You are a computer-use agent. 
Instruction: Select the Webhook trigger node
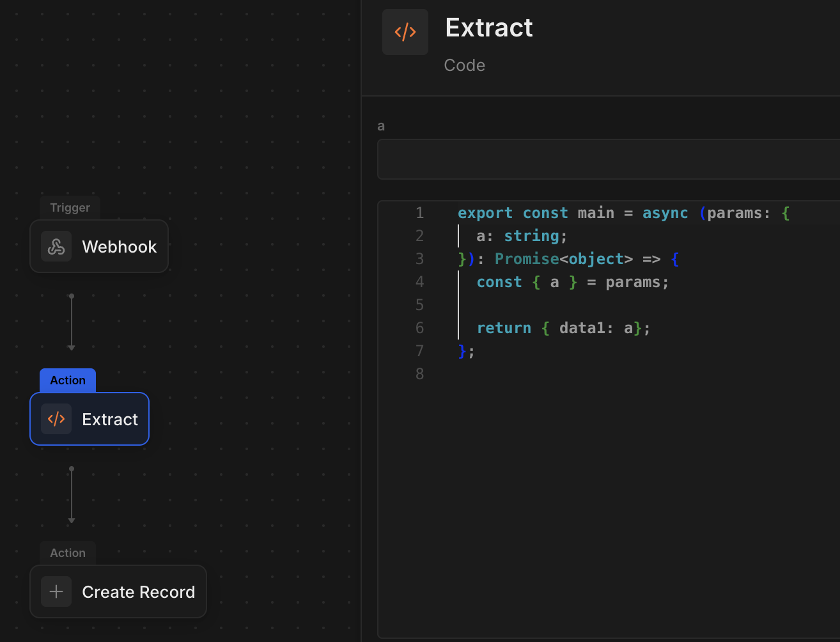(x=99, y=247)
